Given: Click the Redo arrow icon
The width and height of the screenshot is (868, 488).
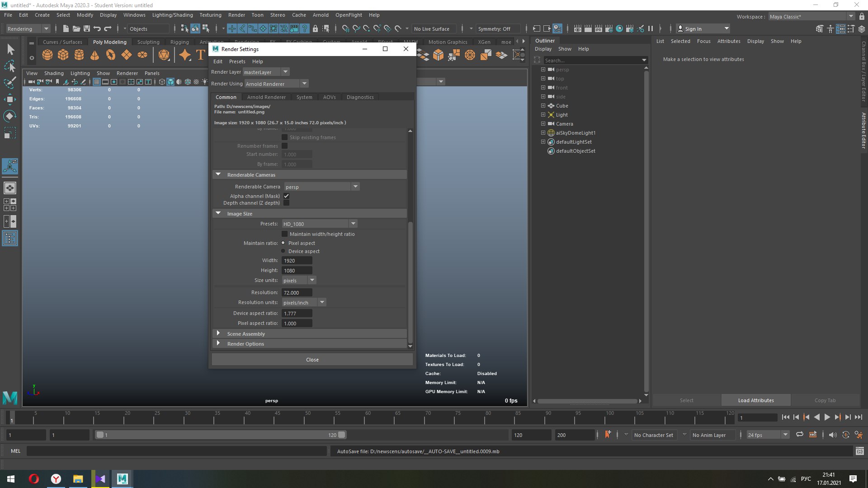Looking at the screenshot, I should (108, 28).
